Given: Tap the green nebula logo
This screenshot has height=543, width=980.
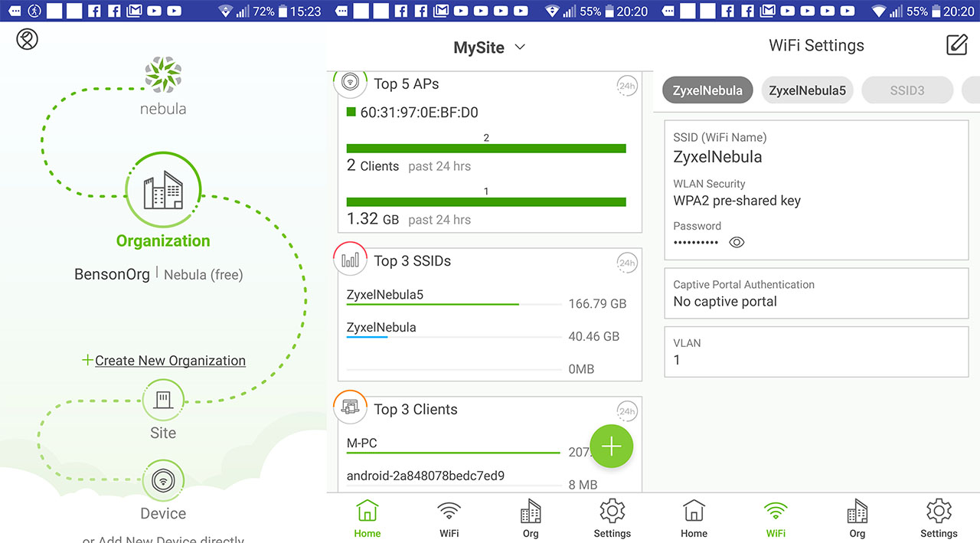Looking at the screenshot, I should coord(163,76).
